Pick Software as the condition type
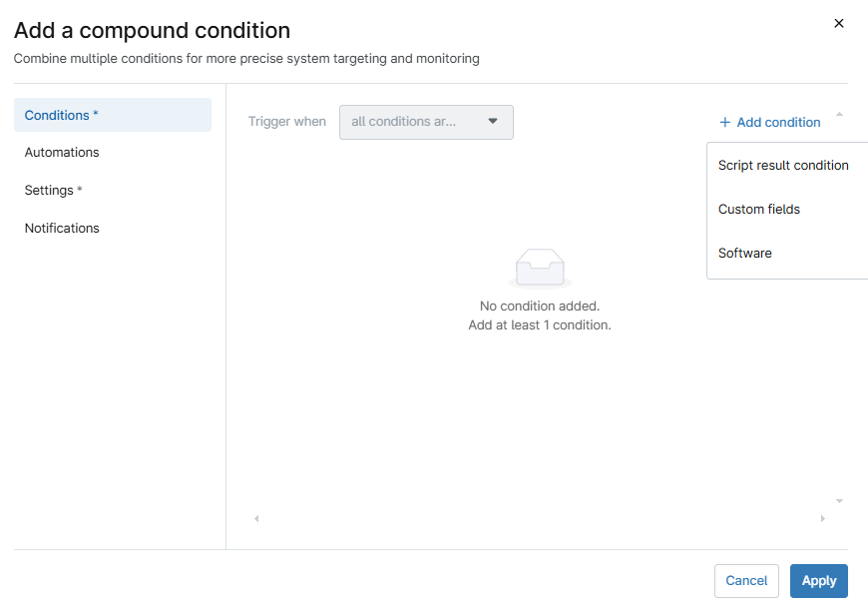 pyautogui.click(x=744, y=253)
